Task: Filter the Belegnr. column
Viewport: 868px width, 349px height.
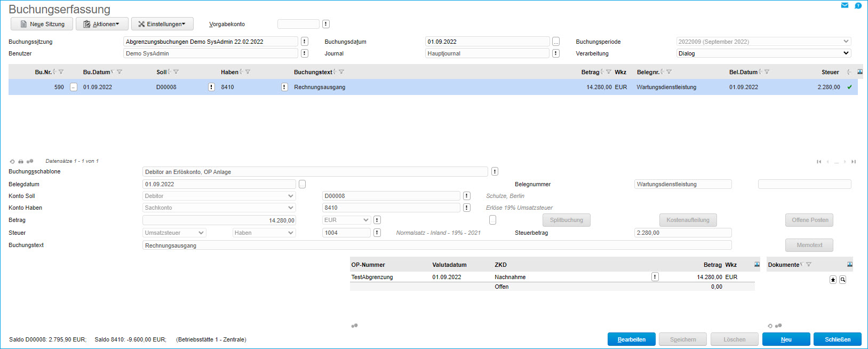Action: [x=669, y=72]
